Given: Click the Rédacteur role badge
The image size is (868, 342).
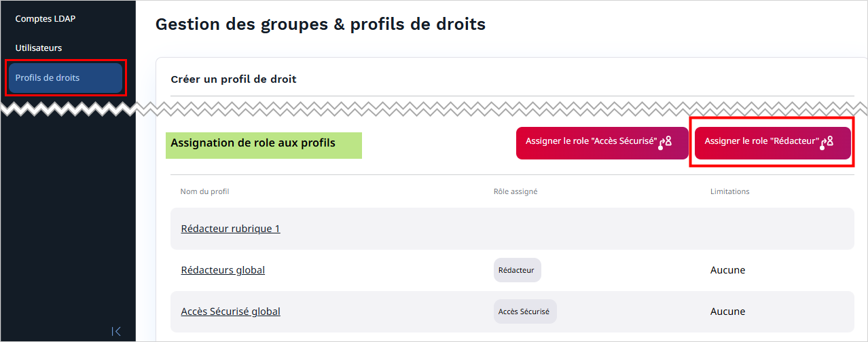Looking at the screenshot, I should coord(517,270).
